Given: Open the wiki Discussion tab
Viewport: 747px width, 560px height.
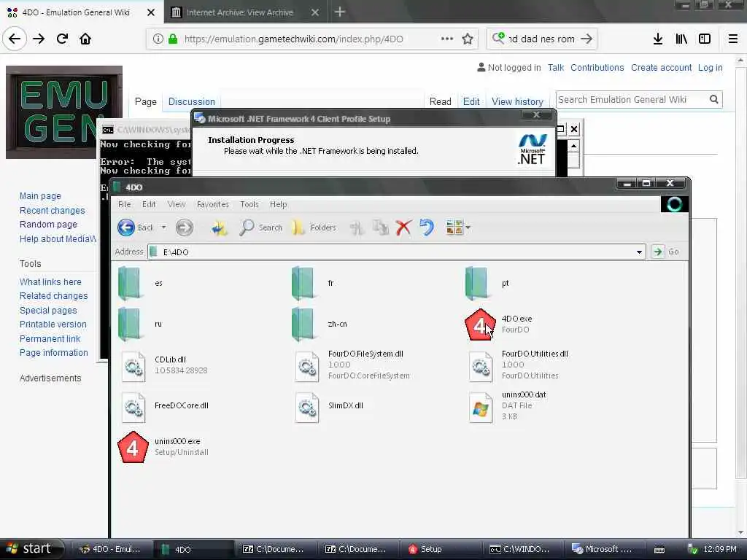Looking at the screenshot, I should pyautogui.click(x=192, y=101).
